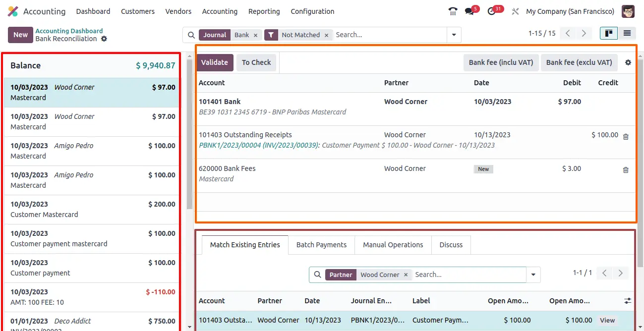Switch to the Manual Operations tab
644x331 pixels.
pyautogui.click(x=393, y=245)
